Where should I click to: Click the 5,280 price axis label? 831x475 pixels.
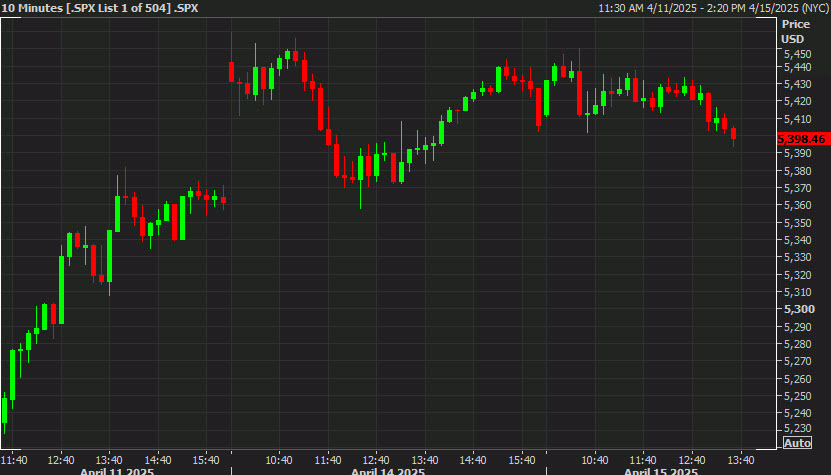click(798, 344)
